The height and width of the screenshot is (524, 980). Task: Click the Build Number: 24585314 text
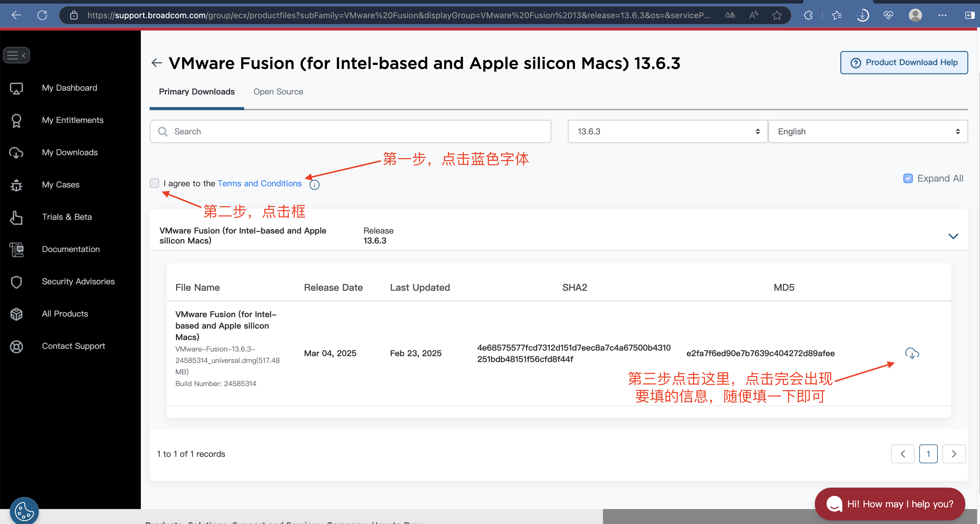216,383
